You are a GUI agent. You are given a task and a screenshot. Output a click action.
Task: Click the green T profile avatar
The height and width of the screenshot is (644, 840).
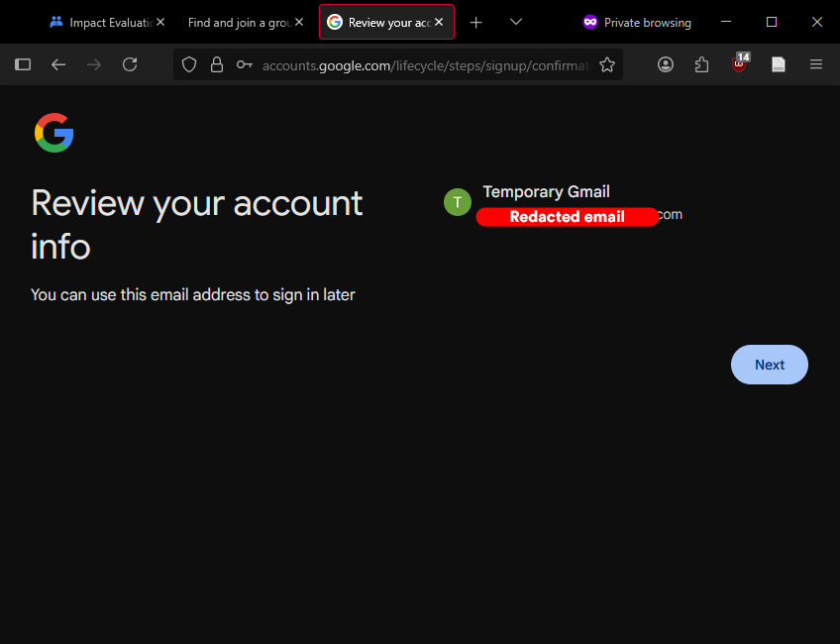tap(457, 202)
